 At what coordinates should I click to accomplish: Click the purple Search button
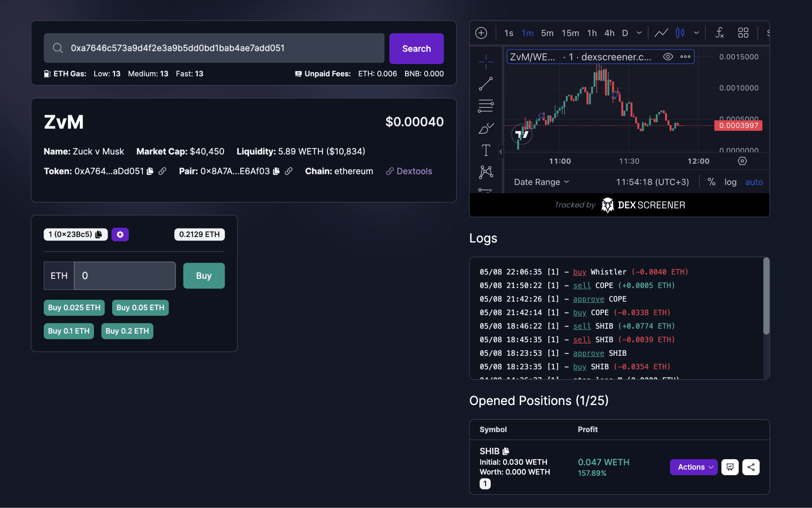416,48
